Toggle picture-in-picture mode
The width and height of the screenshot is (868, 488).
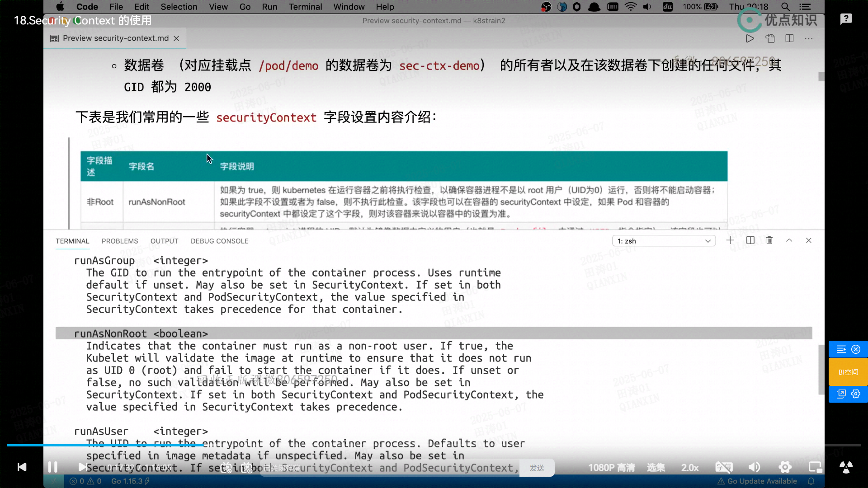[815, 467]
